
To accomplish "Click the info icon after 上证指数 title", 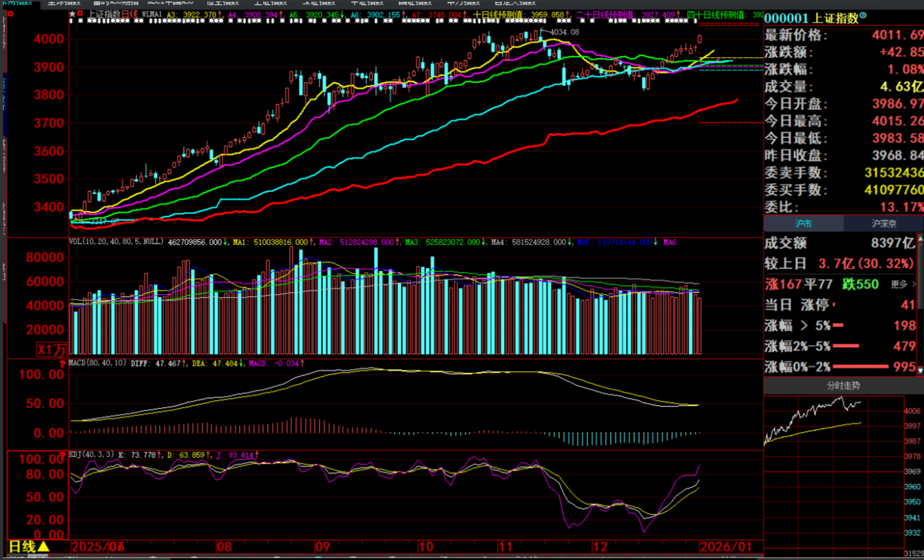I will pos(862,17).
